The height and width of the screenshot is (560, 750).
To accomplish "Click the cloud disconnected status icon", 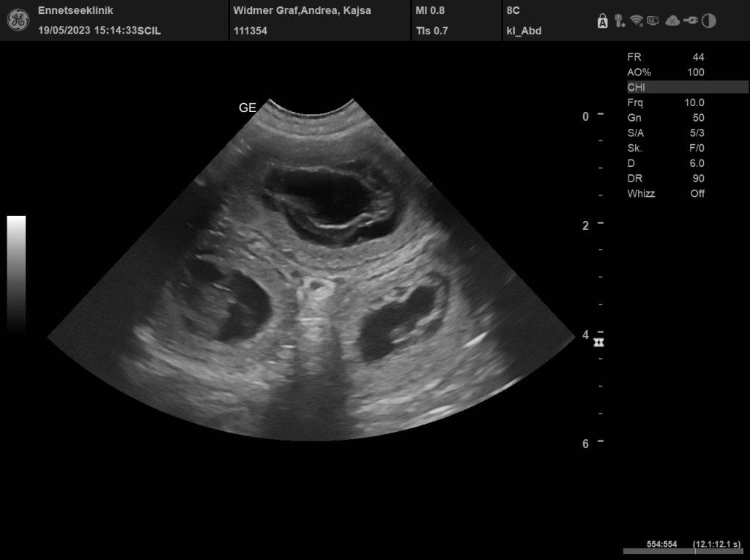I will pyautogui.click(x=672, y=20).
